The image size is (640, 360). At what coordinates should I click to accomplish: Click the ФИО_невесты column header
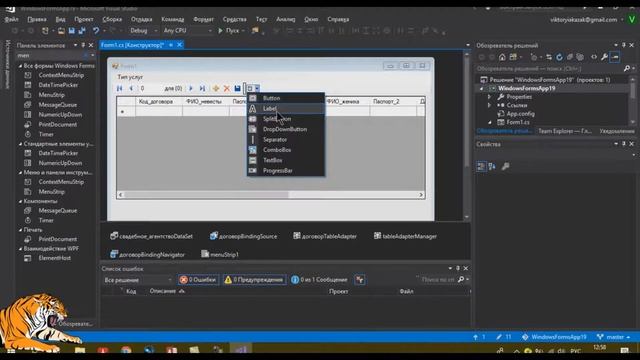pos(206,101)
